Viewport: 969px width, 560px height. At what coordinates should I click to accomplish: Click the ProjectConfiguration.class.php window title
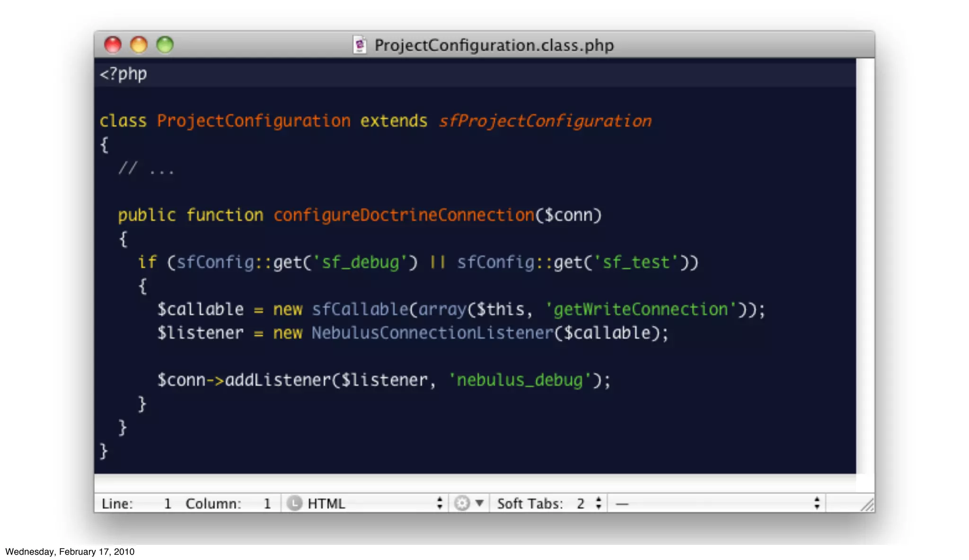[x=494, y=45]
